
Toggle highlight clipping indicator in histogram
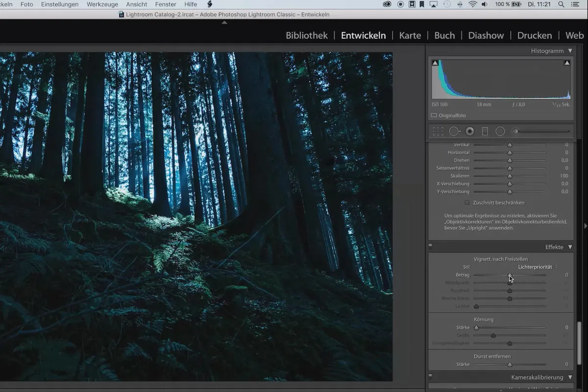click(x=567, y=63)
